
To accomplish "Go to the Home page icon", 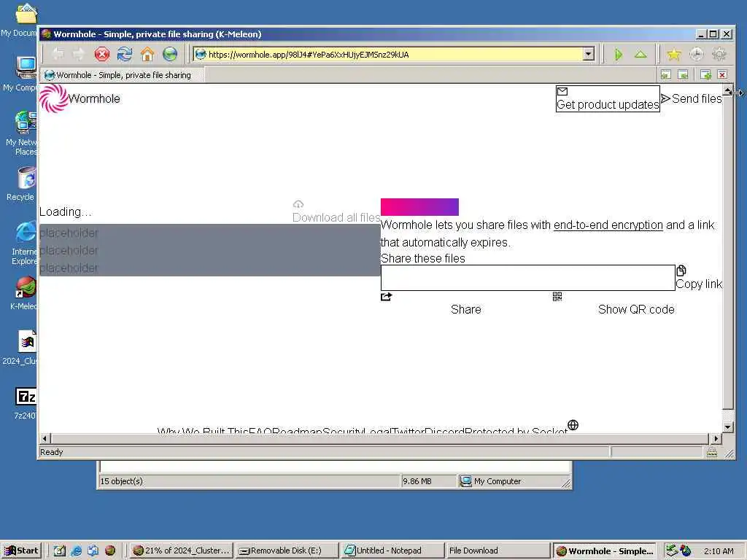I will point(147,54).
